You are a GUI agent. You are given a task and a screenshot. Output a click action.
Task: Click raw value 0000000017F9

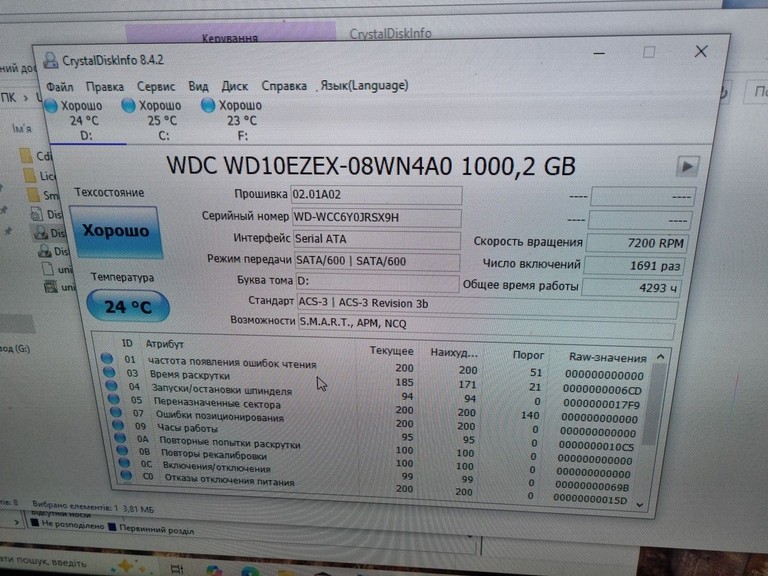coord(601,405)
